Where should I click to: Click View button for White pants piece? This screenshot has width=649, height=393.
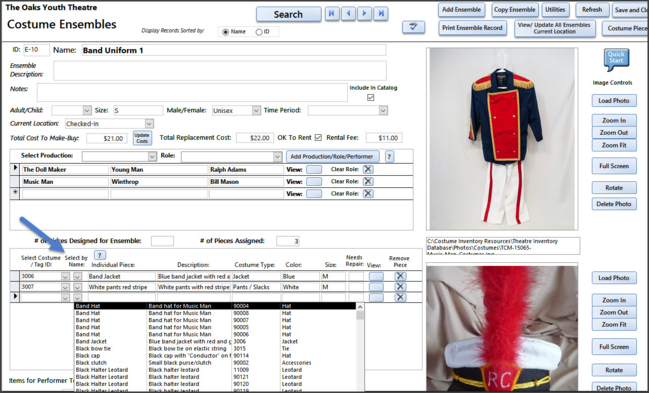point(376,287)
